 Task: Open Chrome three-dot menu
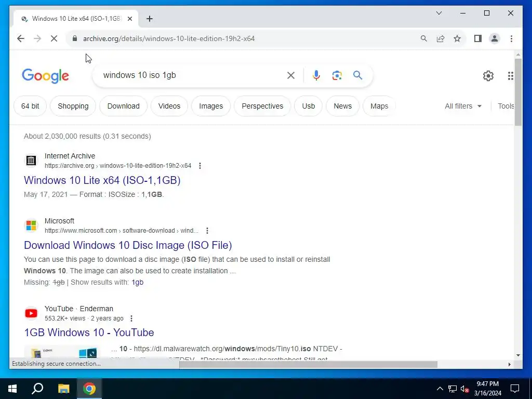[x=511, y=38]
